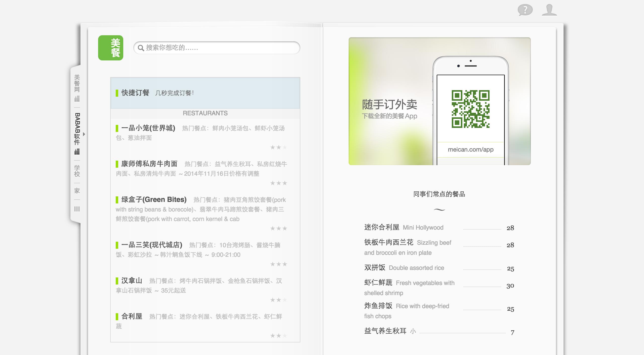Screen dimensions: 644x355
Task: Click the meican.com/app link text
Action: coord(471,150)
